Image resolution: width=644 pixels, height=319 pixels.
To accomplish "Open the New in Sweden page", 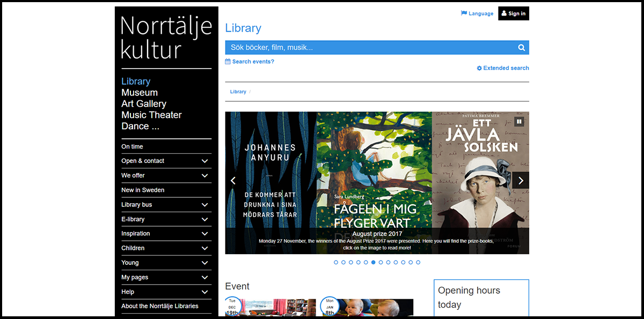I will tap(143, 190).
